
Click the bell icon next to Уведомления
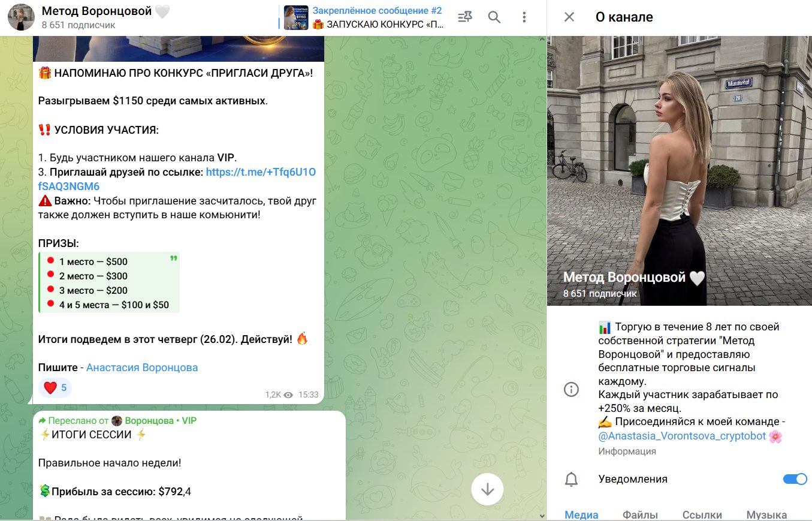(x=572, y=479)
